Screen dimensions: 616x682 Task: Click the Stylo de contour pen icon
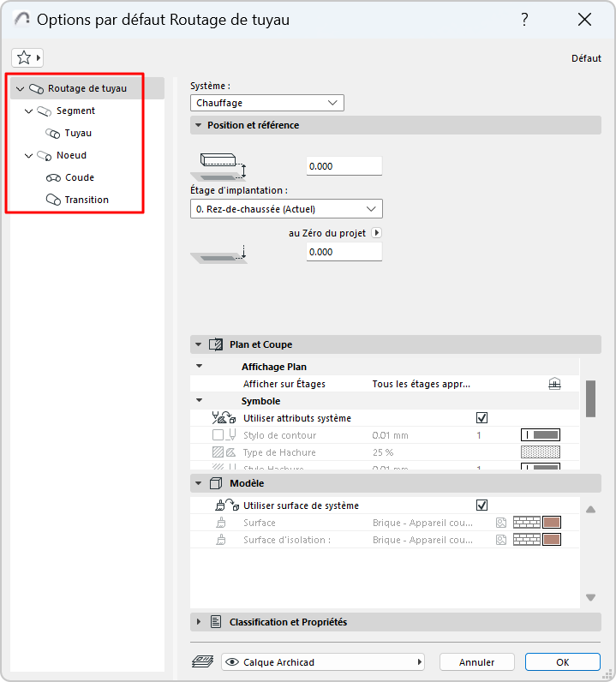224,435
